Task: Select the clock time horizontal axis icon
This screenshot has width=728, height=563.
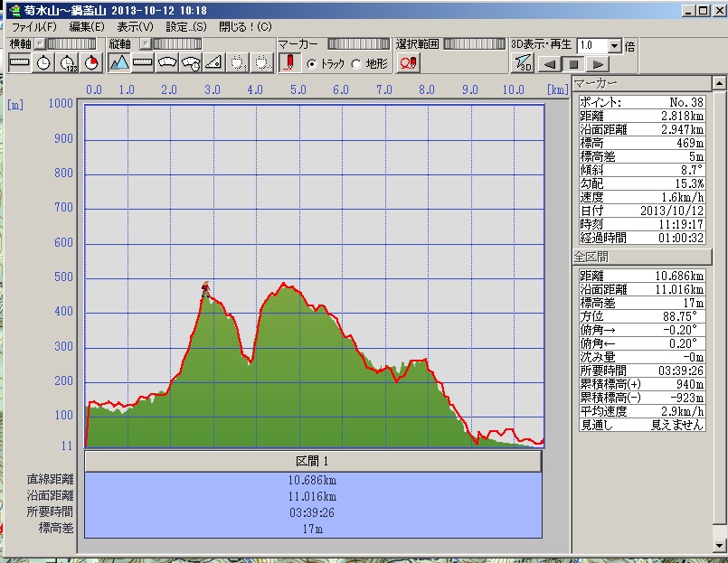Action: [43, 62]
